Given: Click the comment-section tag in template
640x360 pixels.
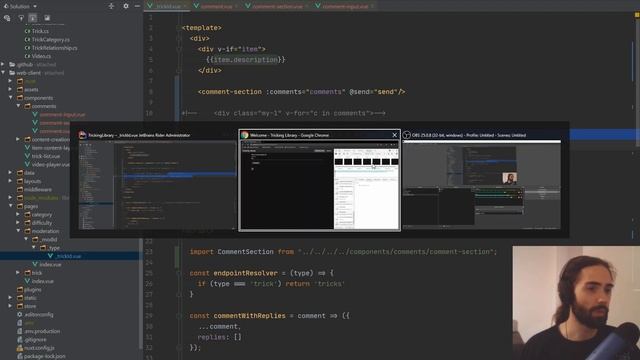Looking at the screenshot, I should pyautogui.click(x=231, y=92).
